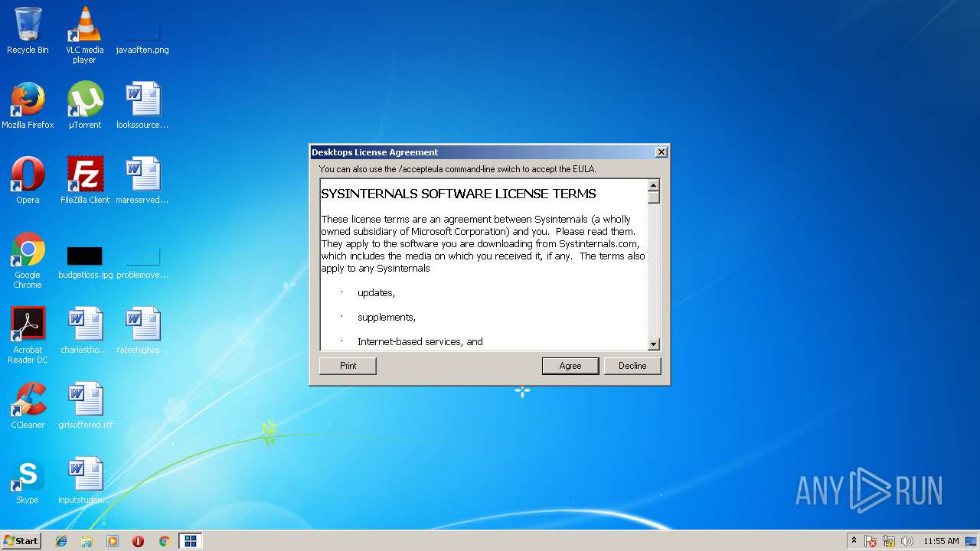The width and height of the screenshot is (980, 551).
Task: Launch CCleaner desktop shortcut
Action: click(28, 406)
